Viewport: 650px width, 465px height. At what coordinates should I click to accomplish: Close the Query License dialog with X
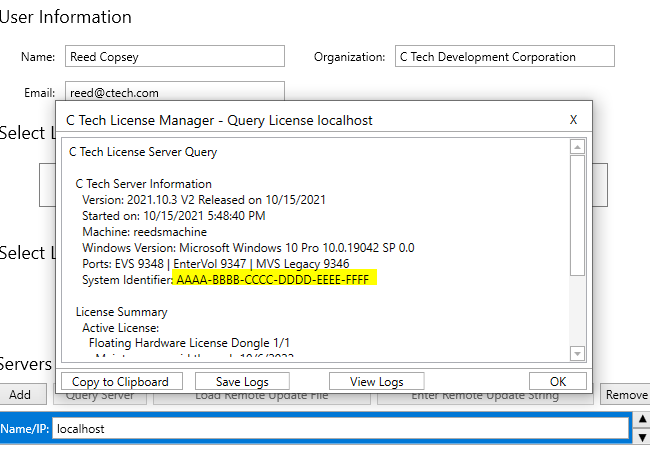573,120
